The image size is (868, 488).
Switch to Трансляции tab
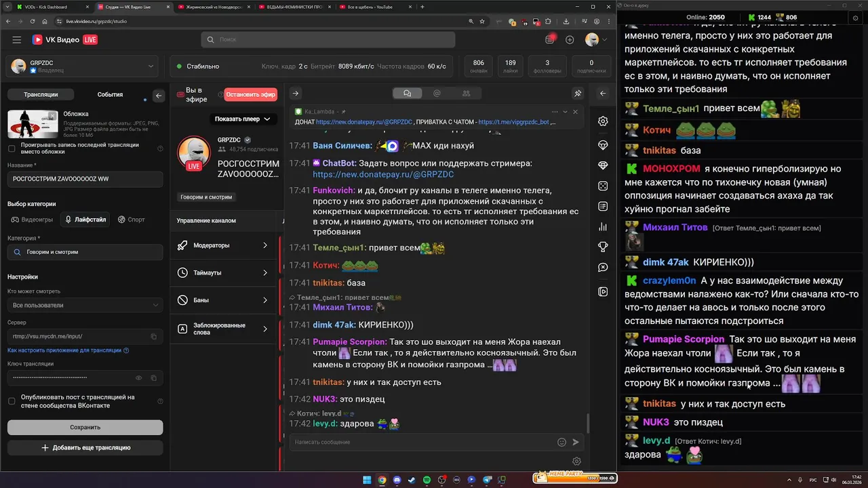click(x=41, y=95)
